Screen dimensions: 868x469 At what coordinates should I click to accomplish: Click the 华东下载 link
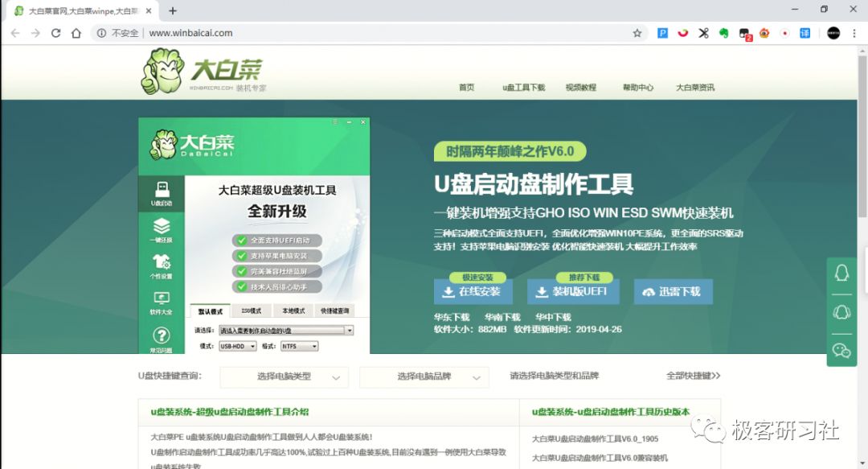tap(452, 317)
